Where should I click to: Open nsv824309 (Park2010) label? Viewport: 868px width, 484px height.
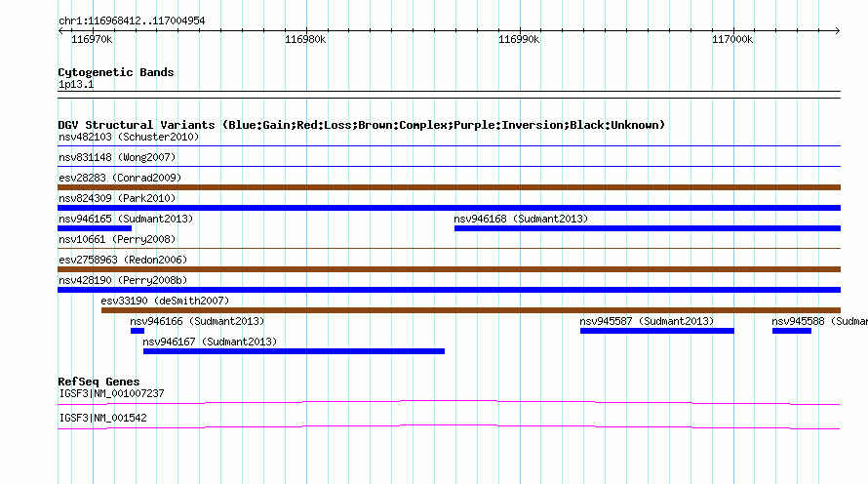[x=117, y=198]
